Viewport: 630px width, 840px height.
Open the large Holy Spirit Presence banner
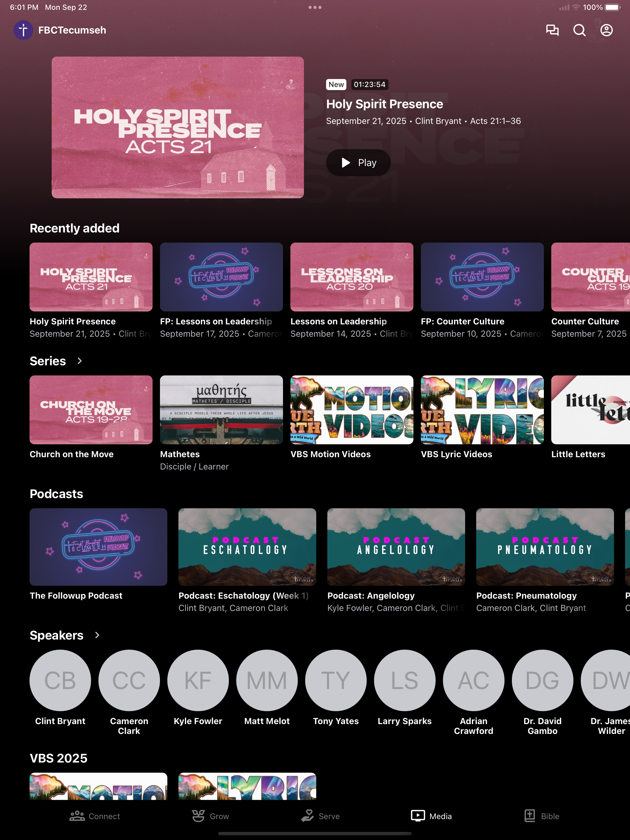(x=178, y=127)
